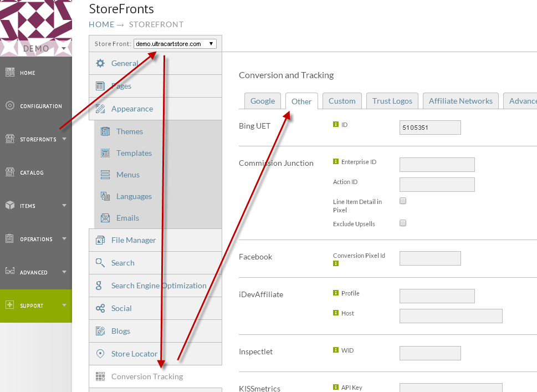Click the iDevAffiliate Profile field
Viewport: 537px width, 392px height.
click(x=437, y=296)
